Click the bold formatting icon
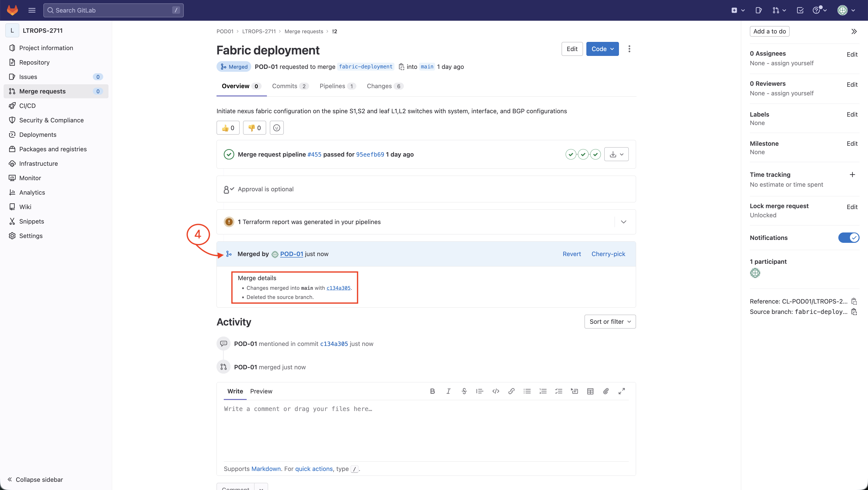The height and width of the screenshot is (490, 868). tap(432, 391)
